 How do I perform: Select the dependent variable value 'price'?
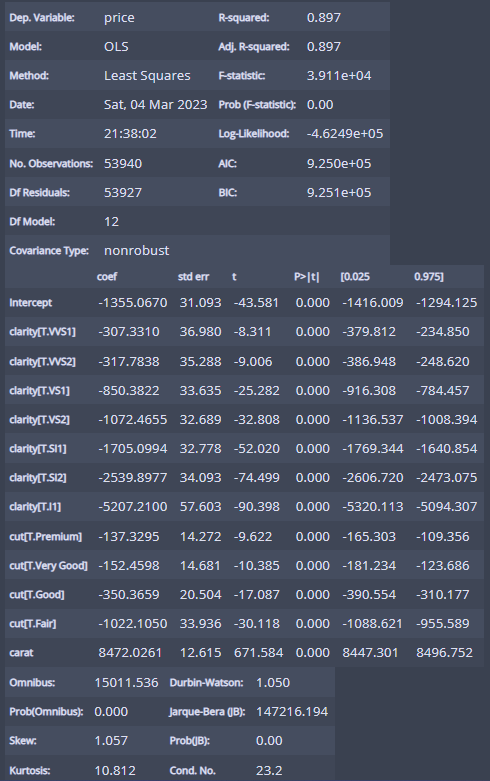point(119,17)
